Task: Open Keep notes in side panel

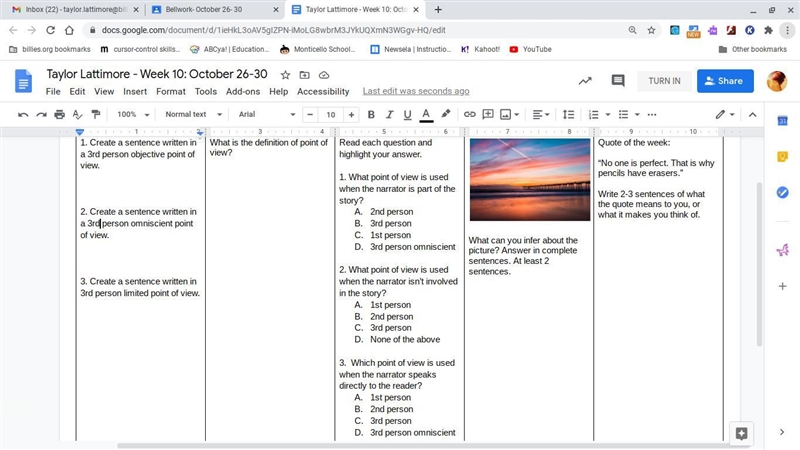Action: [782, 157]
